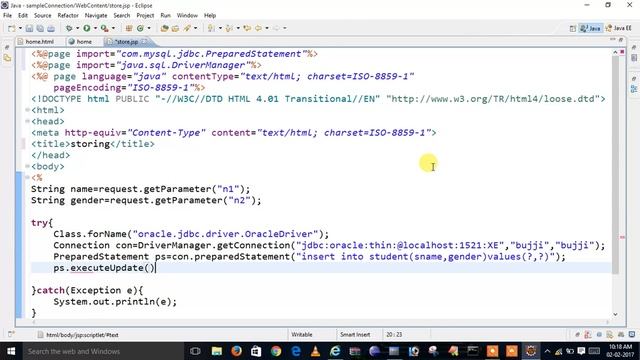Image resolution: width=640 pixels, height=360 pixels.
Task: Click the ps.executeUpdate() code line
Action: [x=104, y=268]
